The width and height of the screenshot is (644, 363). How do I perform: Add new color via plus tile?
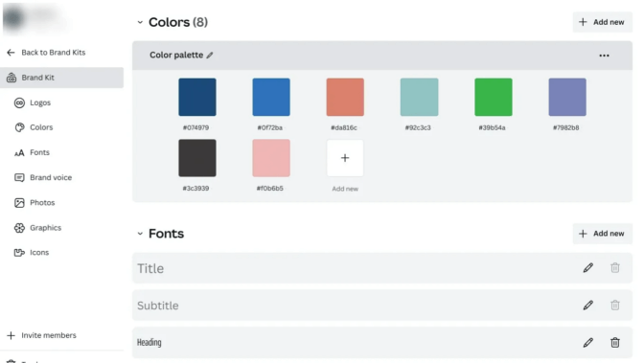pos(345,158)
